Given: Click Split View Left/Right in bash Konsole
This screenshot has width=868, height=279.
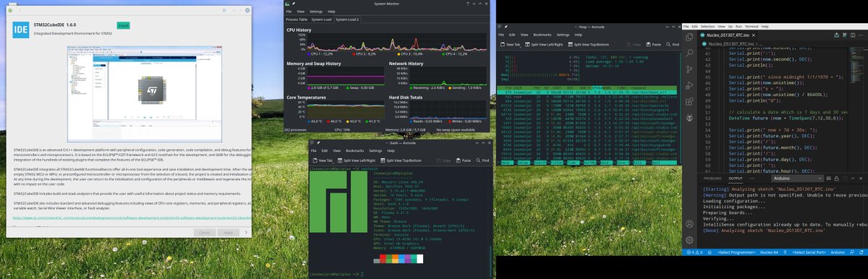Looking at the screenshot, I should pos(357,160).
